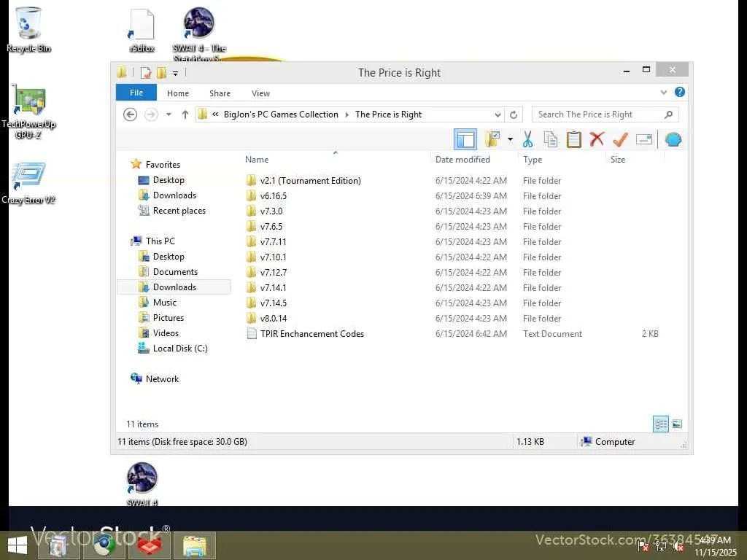Click The Price is Right breadcrumb

pyautogui.click(x=388, y=114)
